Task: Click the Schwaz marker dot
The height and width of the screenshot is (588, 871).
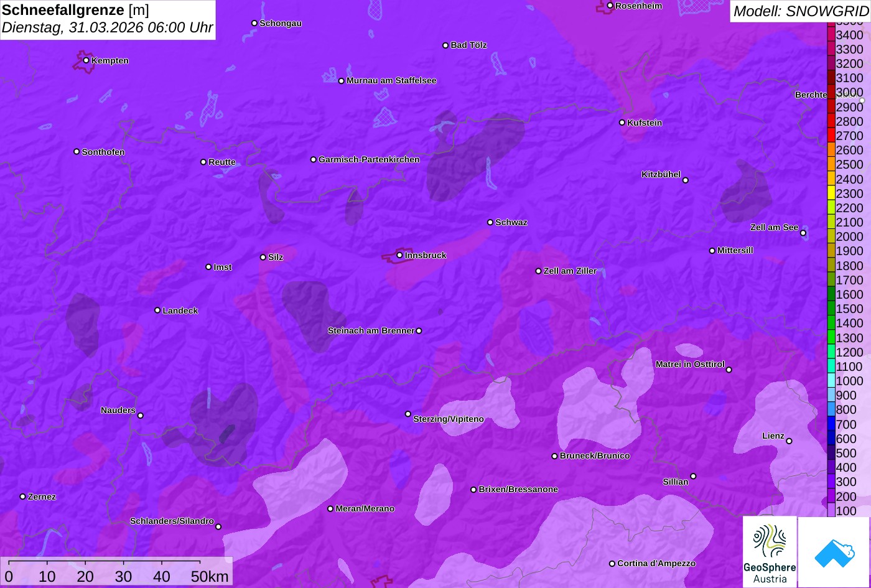Action: pyautogui.click(x=490, y=222)
